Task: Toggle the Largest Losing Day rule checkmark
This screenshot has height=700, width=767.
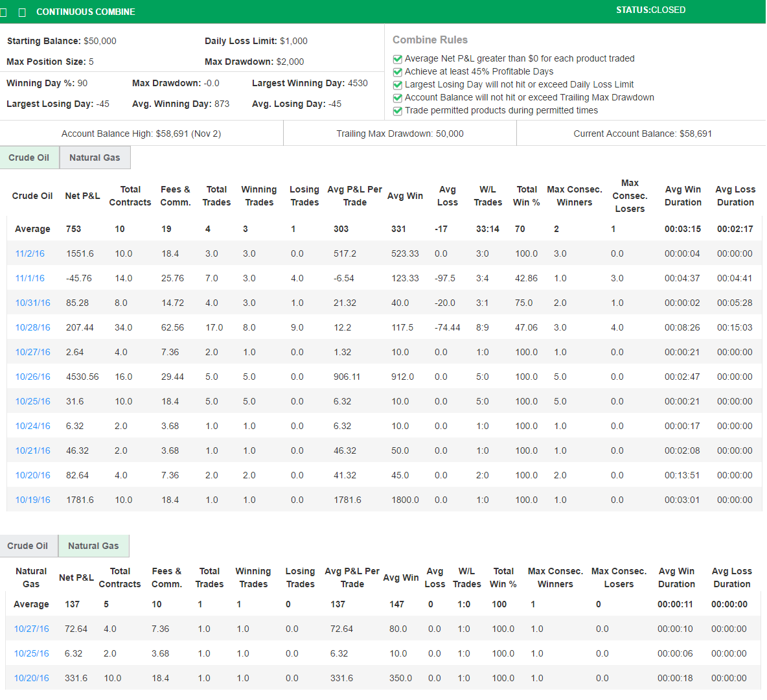Action: click(397, 84)
